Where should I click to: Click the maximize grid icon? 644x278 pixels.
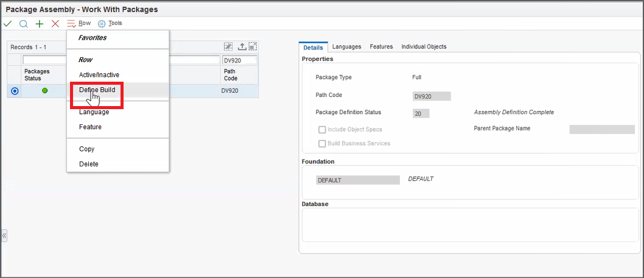(x=253, y=46)
